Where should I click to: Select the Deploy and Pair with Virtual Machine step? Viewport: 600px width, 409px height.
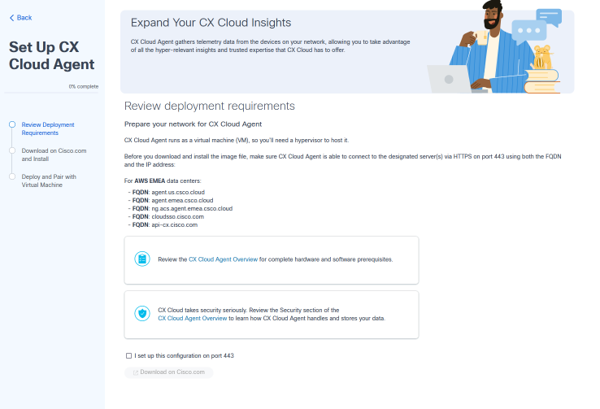point(49,181)
